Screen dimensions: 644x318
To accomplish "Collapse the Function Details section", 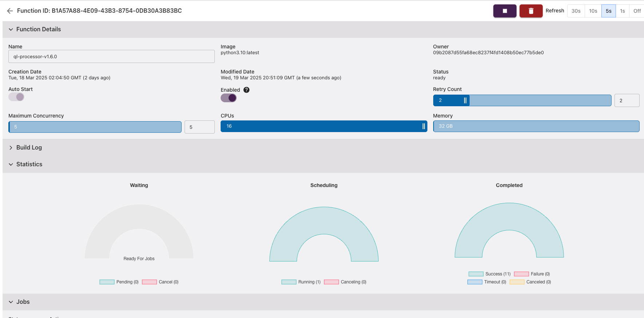I will 11,29.
